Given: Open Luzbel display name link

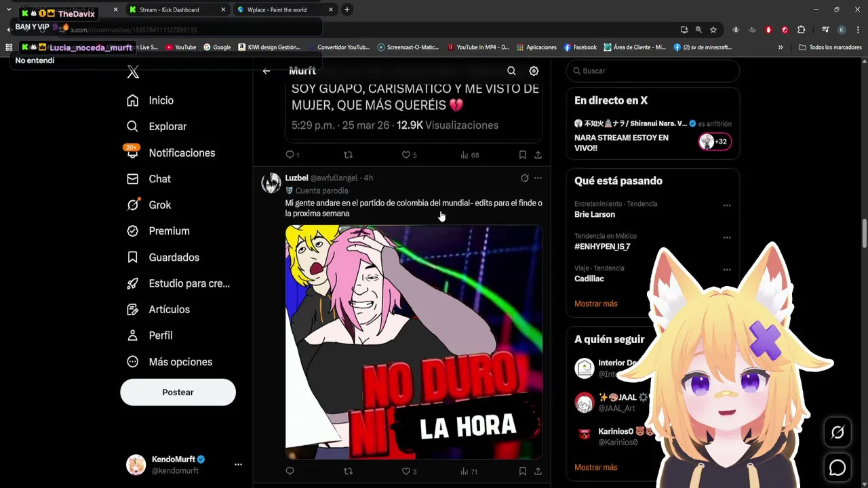Looking at the screenshot, I should (296, 178).
